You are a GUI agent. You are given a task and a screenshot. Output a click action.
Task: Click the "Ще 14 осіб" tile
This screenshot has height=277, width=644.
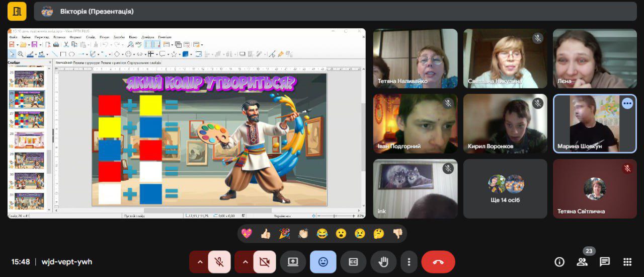[505, 189]
